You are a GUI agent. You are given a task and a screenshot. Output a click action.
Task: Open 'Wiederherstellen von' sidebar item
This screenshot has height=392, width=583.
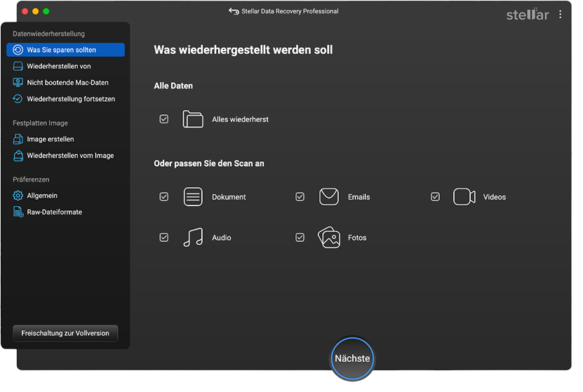[65, 66]
